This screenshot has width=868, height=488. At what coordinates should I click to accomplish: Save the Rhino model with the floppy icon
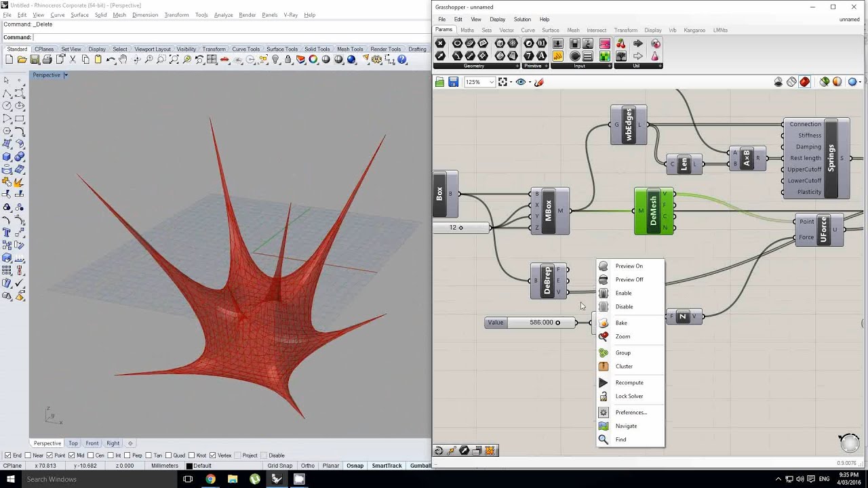[x=35, y=60]
